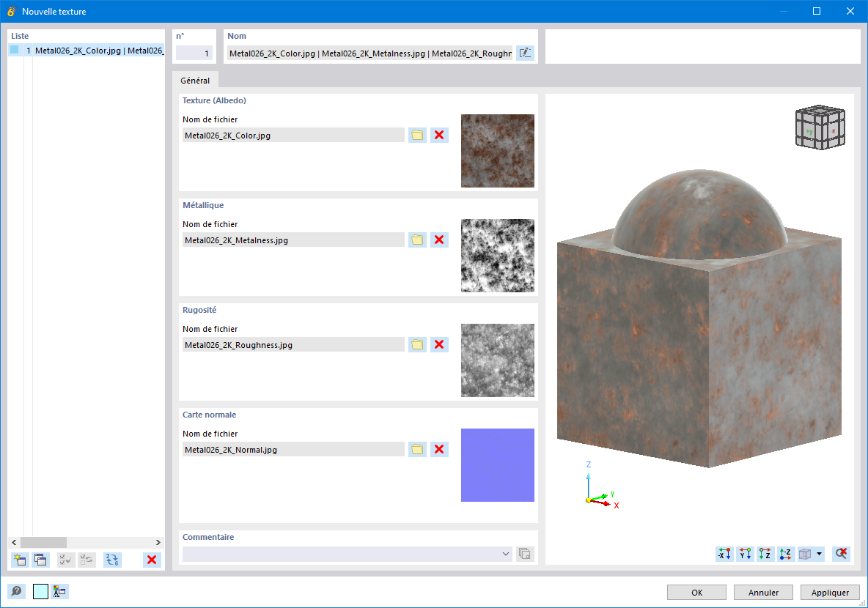Open the Commentaire dropdown list
The image size is (868, 608).
pos(506,554)
